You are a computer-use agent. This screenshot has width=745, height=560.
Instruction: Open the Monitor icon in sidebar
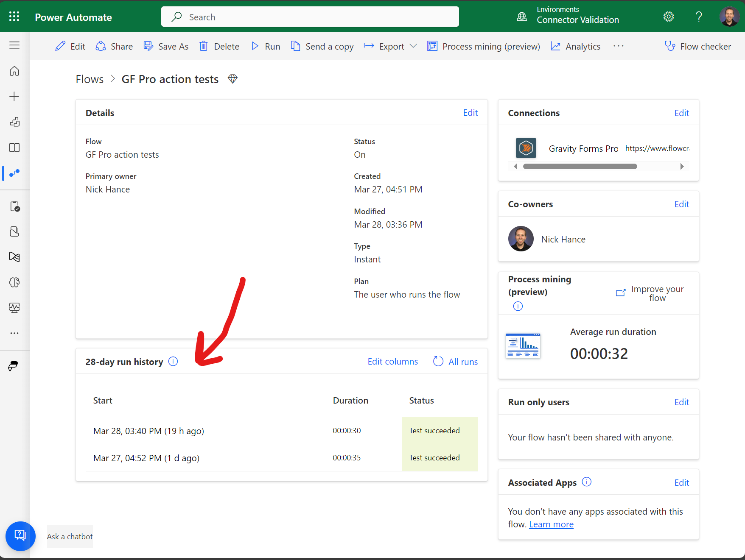point(14,308)
